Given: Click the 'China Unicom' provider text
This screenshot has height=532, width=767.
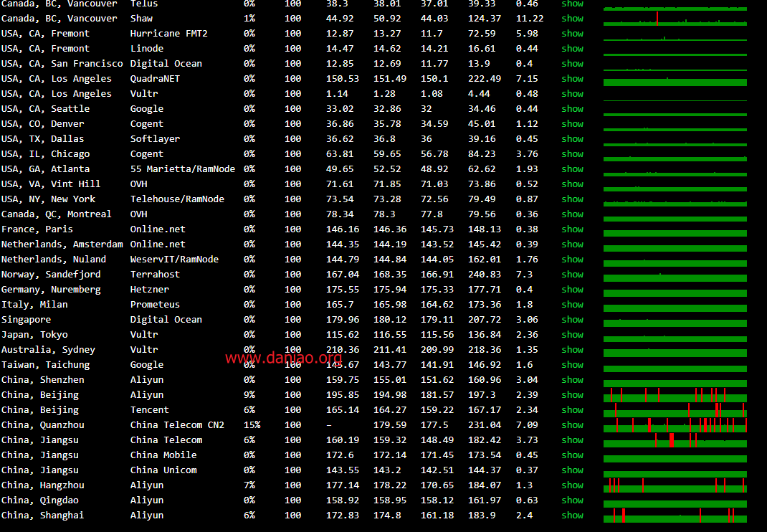Looking at the screenshot, I should click(x=163, y=470).
